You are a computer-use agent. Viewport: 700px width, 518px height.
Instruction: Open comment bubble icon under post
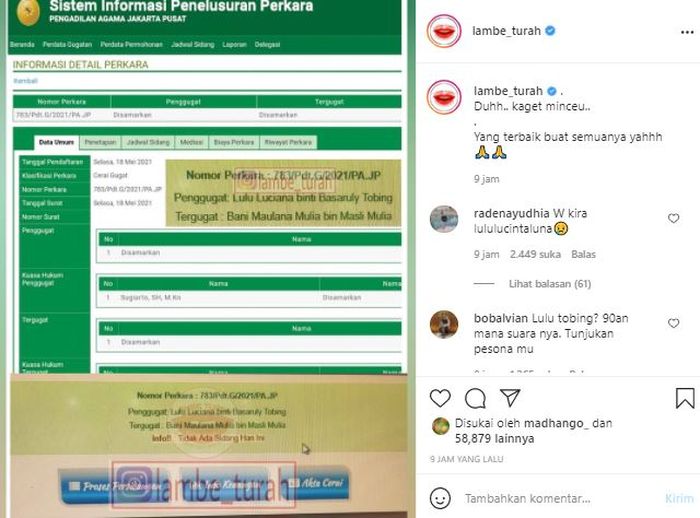point(475,398)
